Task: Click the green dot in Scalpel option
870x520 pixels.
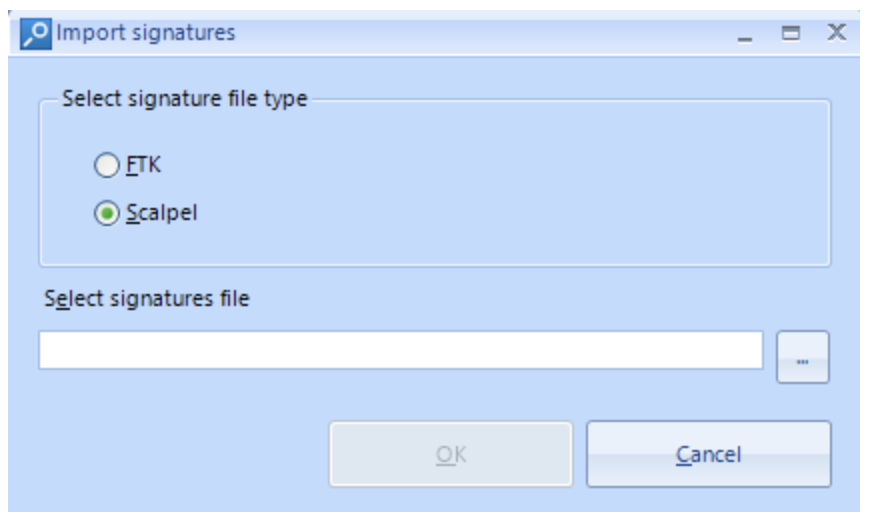Action: point(107,214)
